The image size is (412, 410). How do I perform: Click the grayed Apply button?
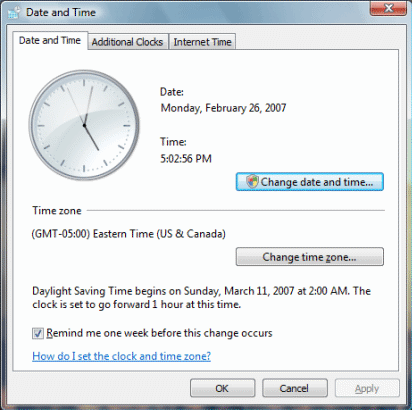coord(367,388)
